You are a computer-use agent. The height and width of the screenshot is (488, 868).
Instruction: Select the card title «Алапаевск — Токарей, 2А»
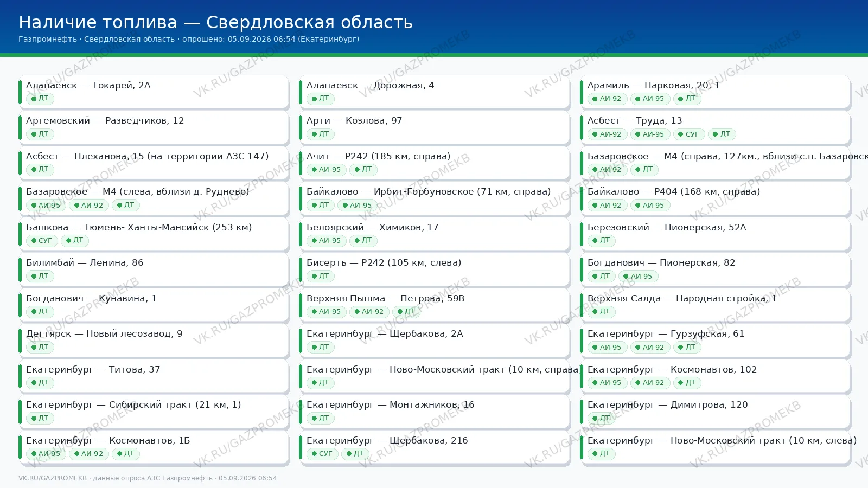pyautogui.click(x=88, y=85)
